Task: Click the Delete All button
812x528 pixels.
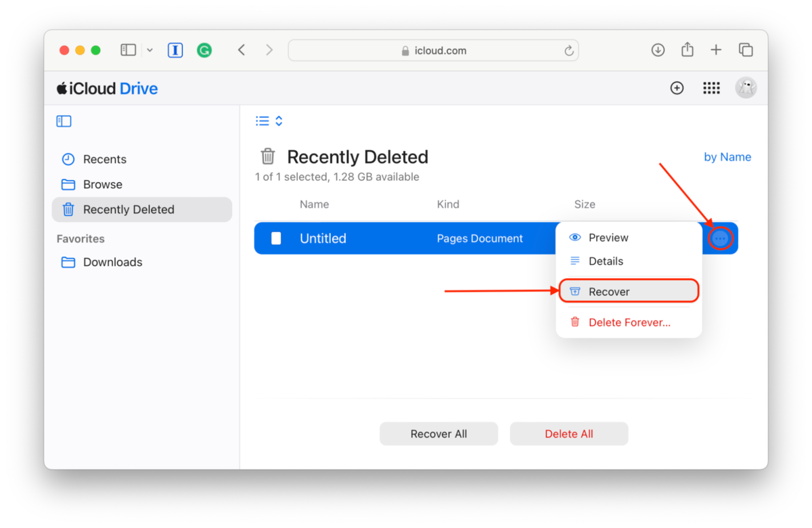Action: coord(569,434)
